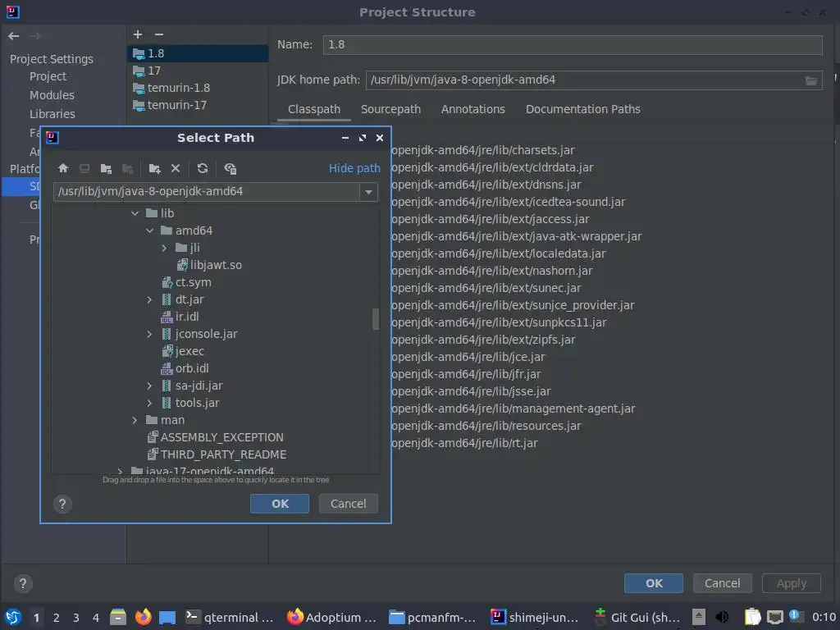The height and width of the screenshot is (630, 840).
Task: Open the file manager launcher in the taskbar
Action: coord(118,617)
